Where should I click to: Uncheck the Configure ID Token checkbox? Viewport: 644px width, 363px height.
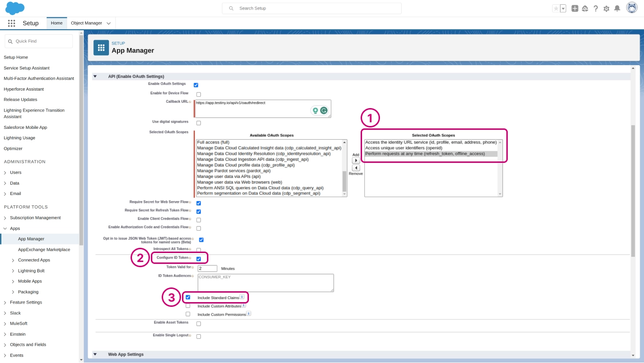(198, 259)
